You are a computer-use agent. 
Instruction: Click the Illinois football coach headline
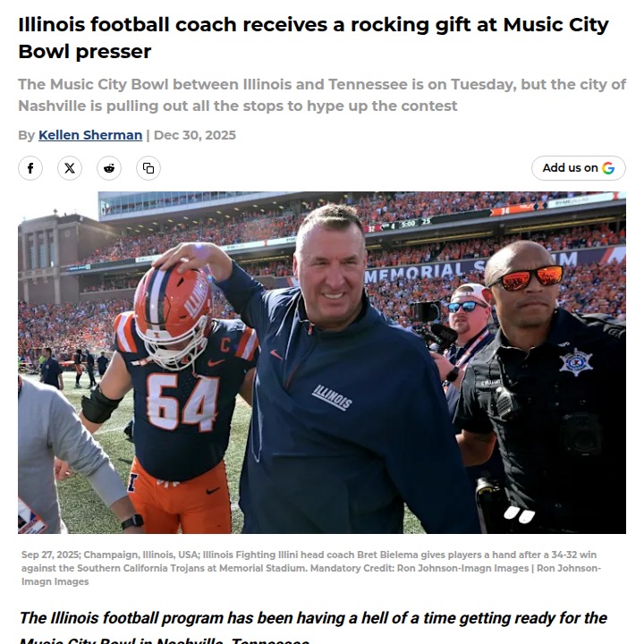[x=313, y=38]
